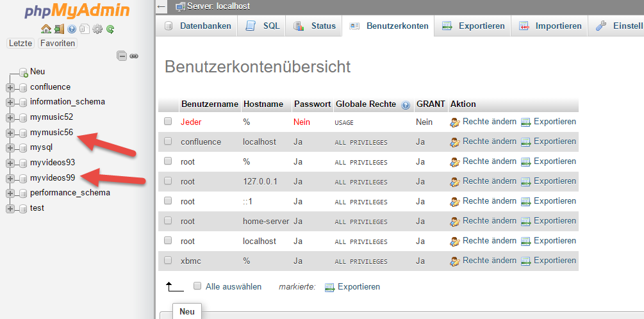Open the Exportieren tab
This screenshot has height=319, width=644.
(473, 26)
